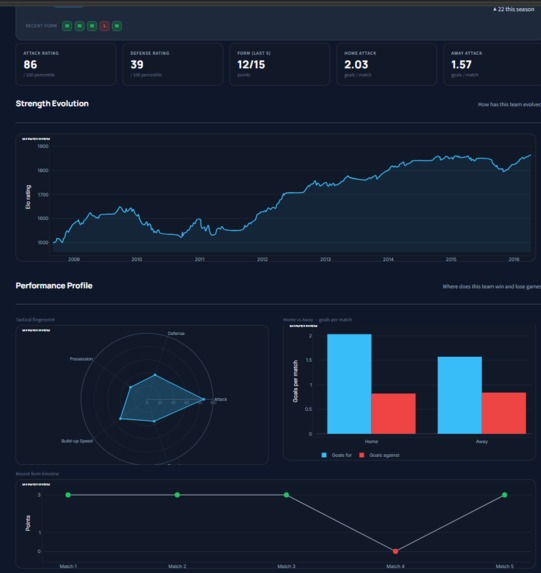Click the 2014 tick on Elo chart
This screenshot has height=573, width=541.
click(388, 259)
